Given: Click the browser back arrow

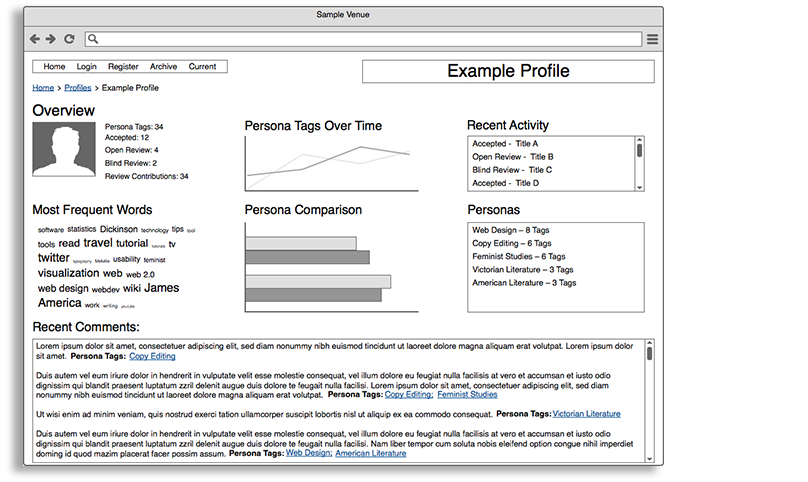Looking at the screenshot, I should click(x=35, y=39).
